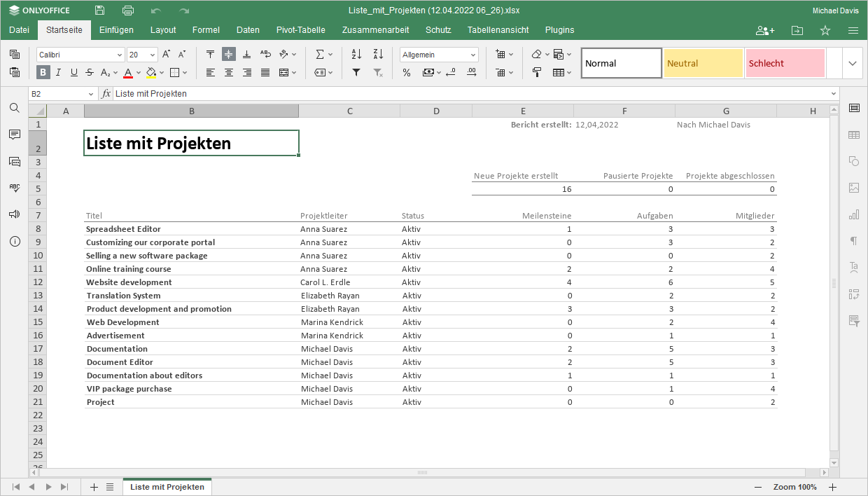The height and width of the screenshot is (496, 868).
Task: Open Name box dropdown arrow
Action: [x=91, y=94]
